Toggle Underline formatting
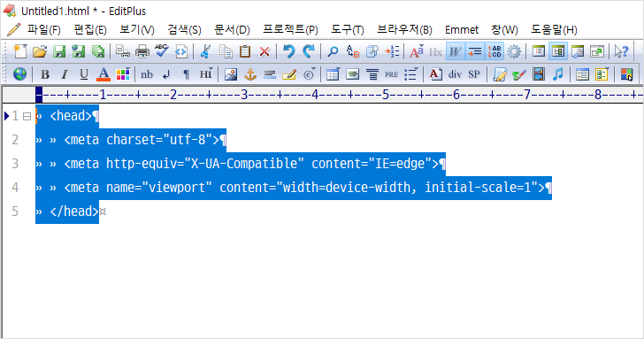This screenshot has height=339, width=644. [x=84, y=74]
